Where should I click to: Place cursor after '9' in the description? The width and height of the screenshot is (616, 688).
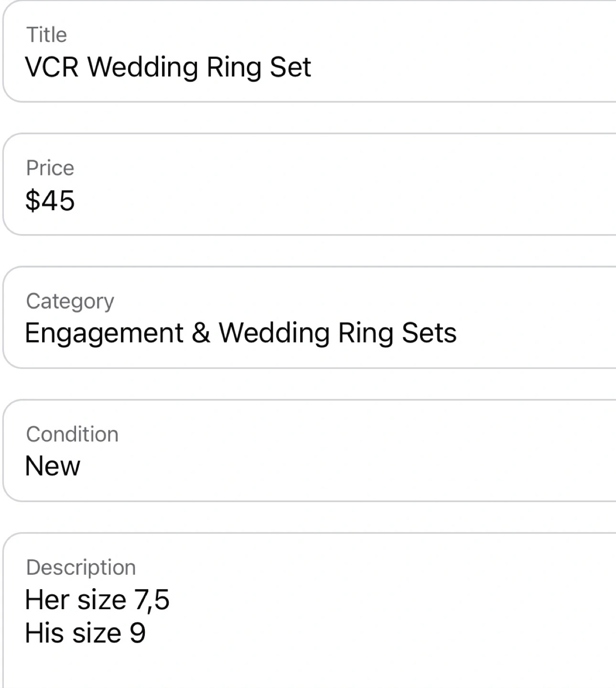147,633
